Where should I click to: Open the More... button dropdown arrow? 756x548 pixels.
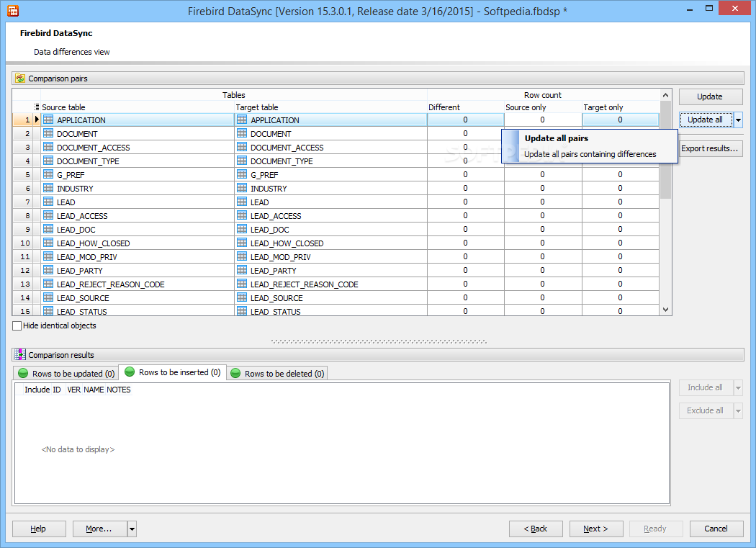point(132,529)
